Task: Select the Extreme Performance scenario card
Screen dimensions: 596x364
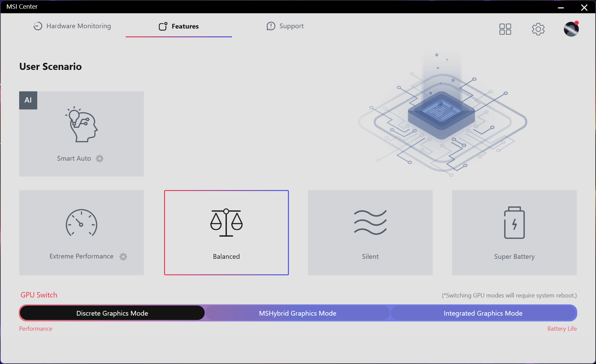Action: coord(81,233)
